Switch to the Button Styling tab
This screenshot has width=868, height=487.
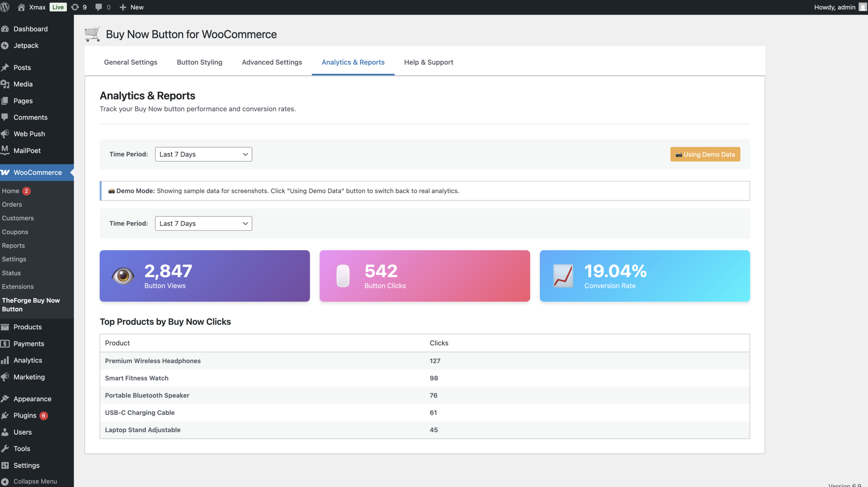199,62
